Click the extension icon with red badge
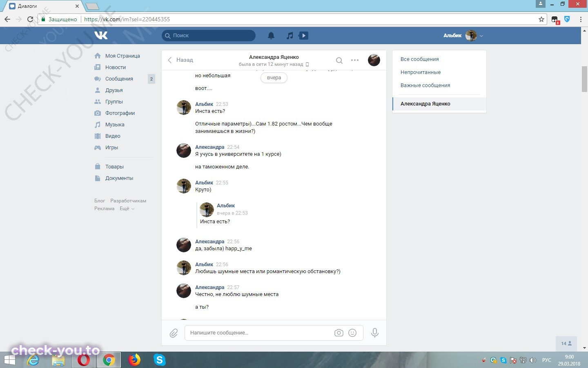The width and height of the screenshot is (588, 368). click(555, 20)
